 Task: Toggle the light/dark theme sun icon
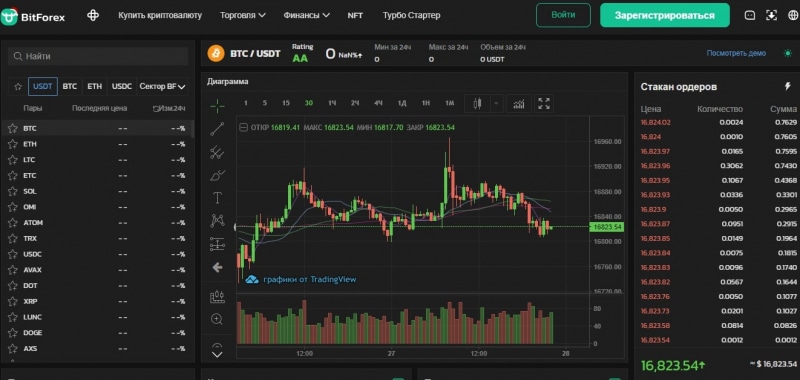(788, 53)
